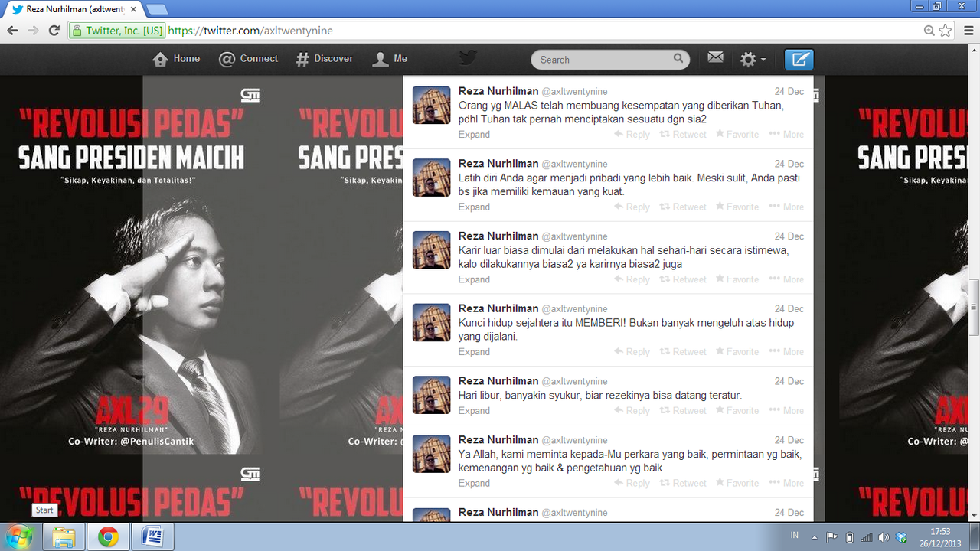Reload the page with the refresh icon
Viewport: 980px width, 551px height.
[54, 31]
